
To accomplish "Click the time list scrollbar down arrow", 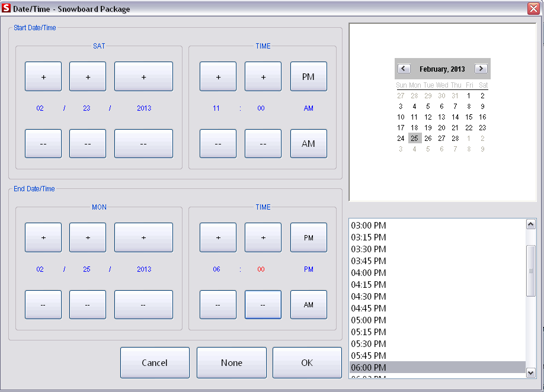I will click(532, 373).
